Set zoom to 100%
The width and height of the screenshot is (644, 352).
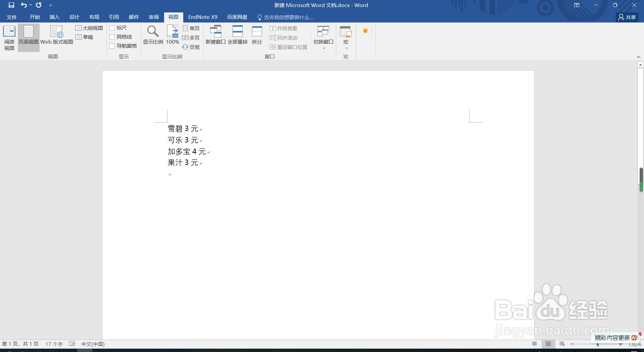tap(172, 35)
